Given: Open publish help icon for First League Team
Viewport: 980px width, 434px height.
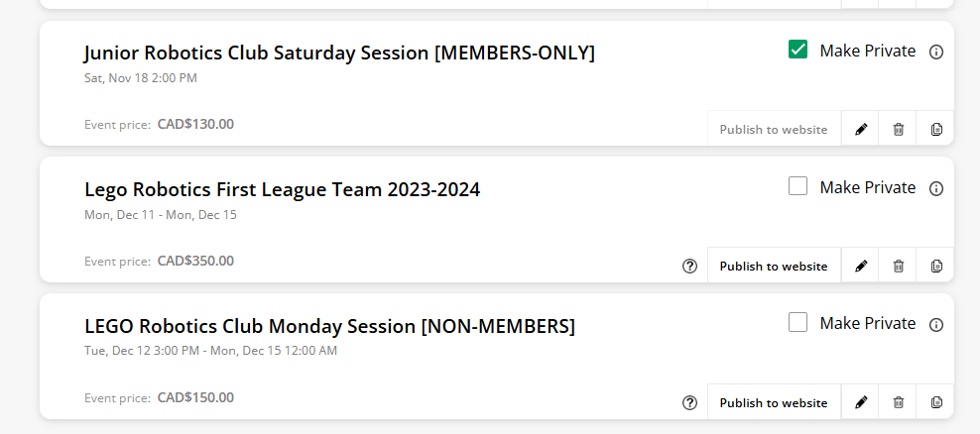Looking at the screenshot, I should (x=690, y=267).
